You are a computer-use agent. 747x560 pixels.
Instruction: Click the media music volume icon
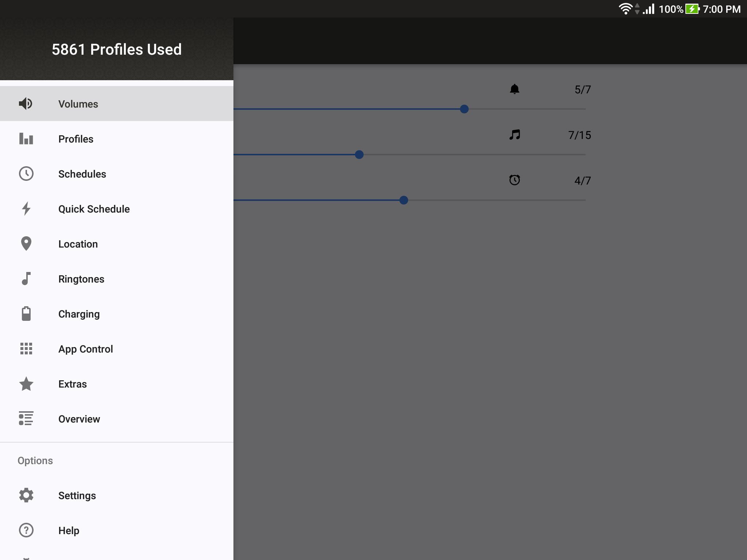click(515, 135)
